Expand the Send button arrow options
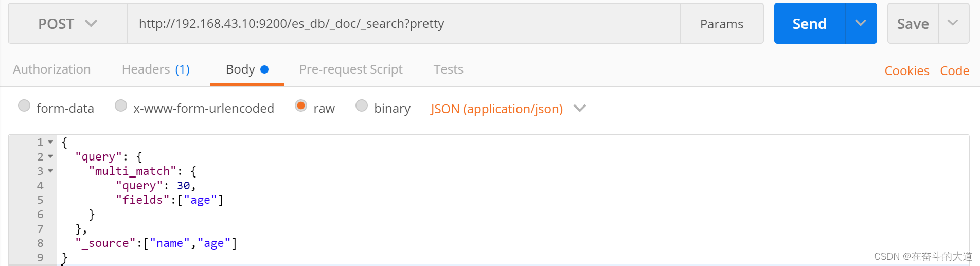This screenshot has height=266, width=980. 861,24
